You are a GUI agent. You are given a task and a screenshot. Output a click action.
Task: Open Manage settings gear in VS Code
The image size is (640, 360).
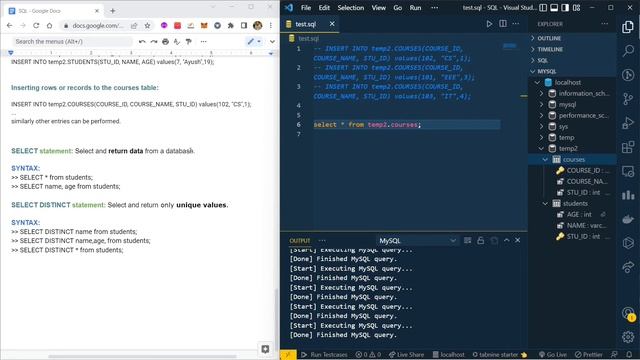pyautogui.click(x=628, y=337)
